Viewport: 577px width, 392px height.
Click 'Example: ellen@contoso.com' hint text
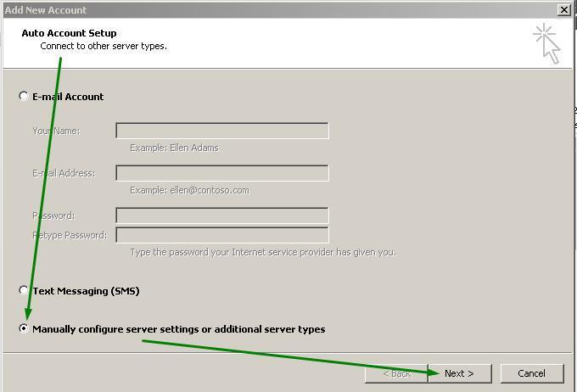(189, 190)
